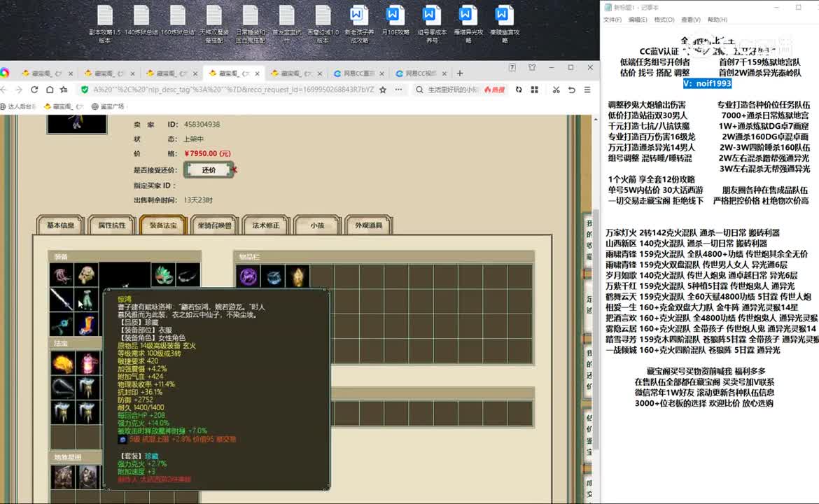The width and height of the screenshot is (819, 504).
Task: Select the green feathered mask equipment icon
Action: click(x=164, y=274)
